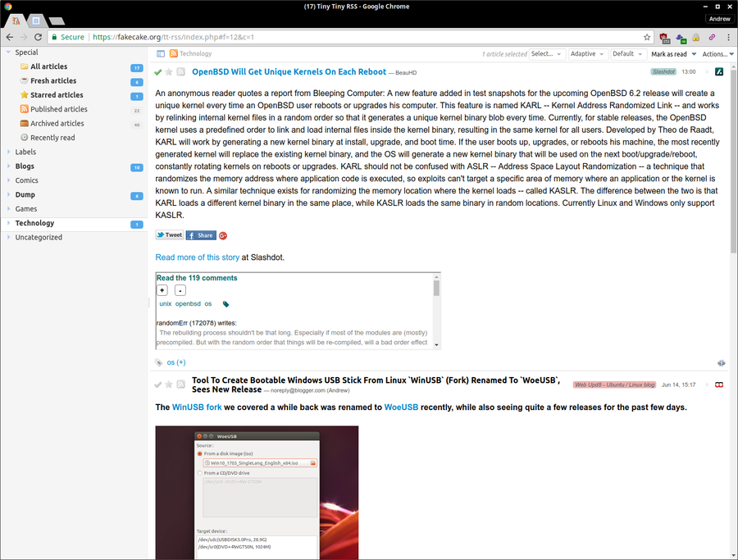Click the unix tag link
Image resolution: width=738 pixels, height=560 pixels.
[165, 304]
